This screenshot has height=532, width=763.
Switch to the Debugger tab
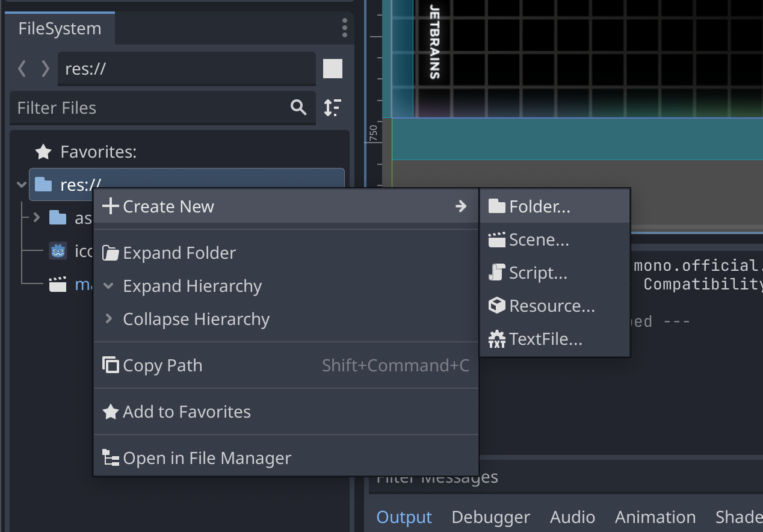pos(490,517)
